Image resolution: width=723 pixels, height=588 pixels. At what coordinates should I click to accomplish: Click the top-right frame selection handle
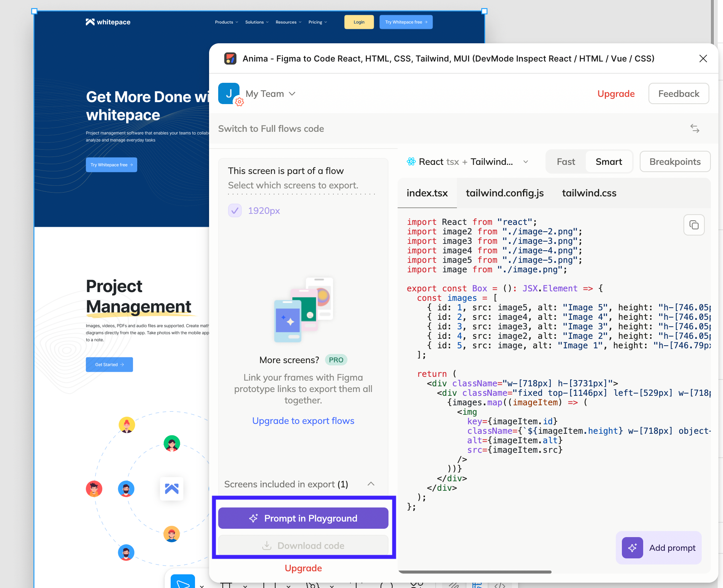[x=484, y=11]
